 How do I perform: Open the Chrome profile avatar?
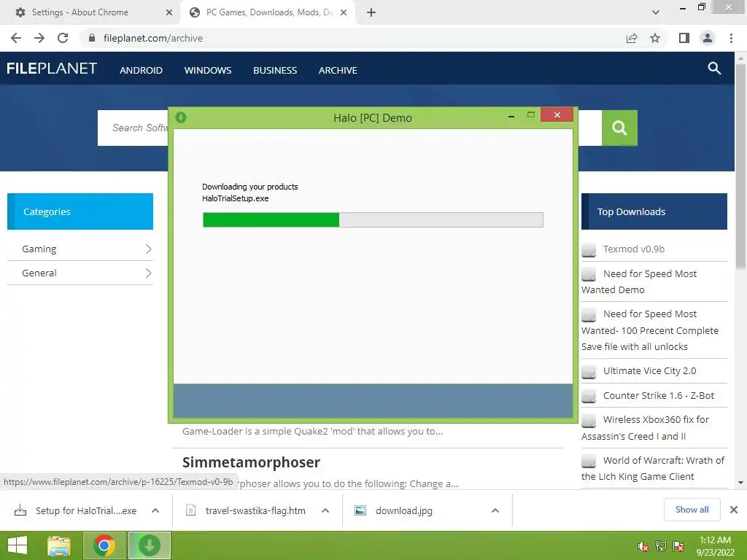coord(708,38)
